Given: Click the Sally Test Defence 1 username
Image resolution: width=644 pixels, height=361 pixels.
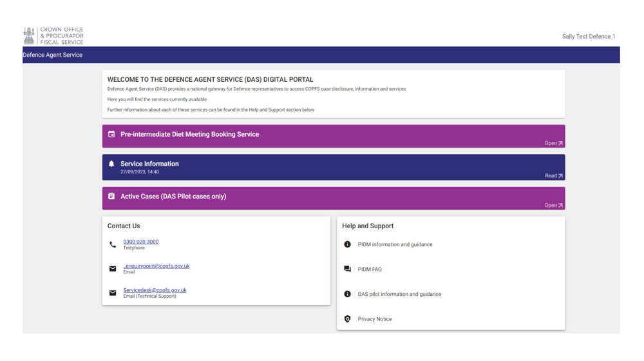Looking at the screenshot, I should point(588,37).
